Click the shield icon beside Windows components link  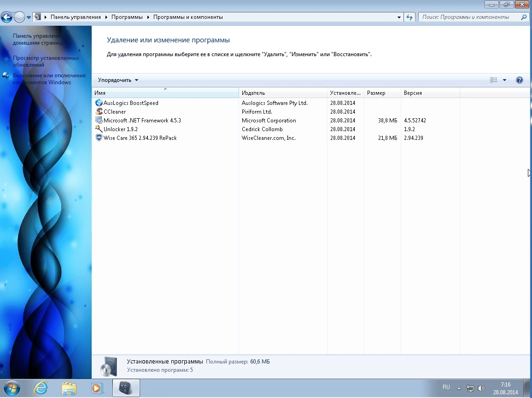(6, 75)
